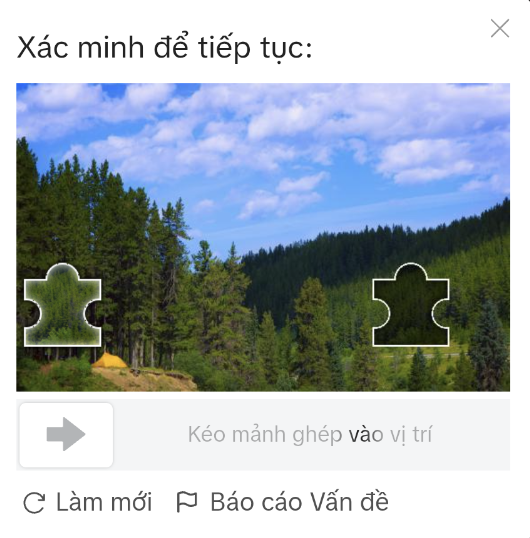The width and height of the screenshot is (530, 538).
Task: Click the white slider button box
Action: click(x=66, y=435)
